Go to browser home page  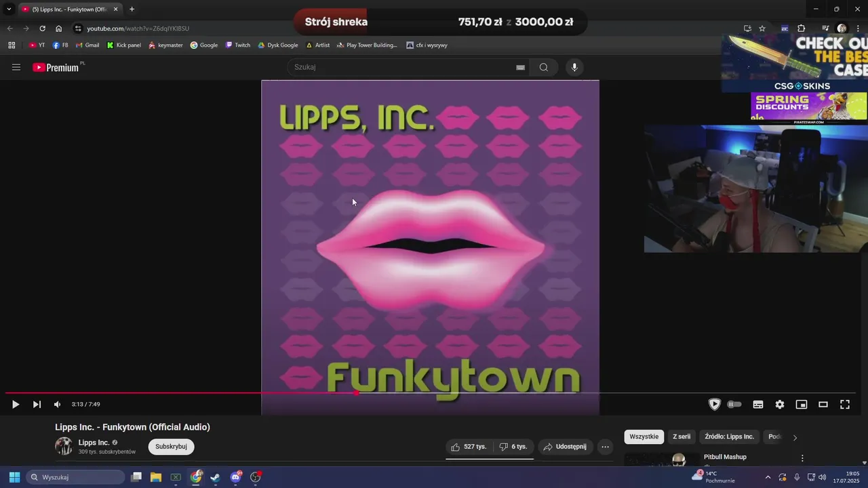59,28
